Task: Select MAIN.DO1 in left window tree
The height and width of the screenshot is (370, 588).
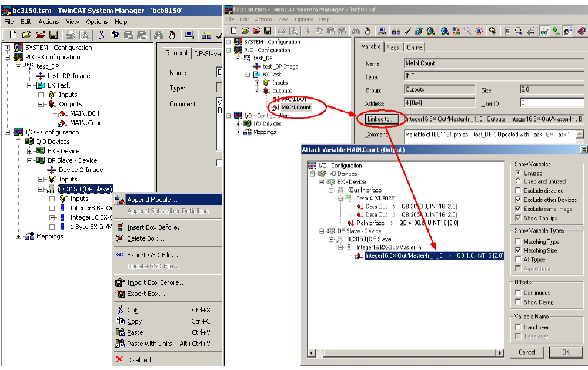Action: pos(85,113)
